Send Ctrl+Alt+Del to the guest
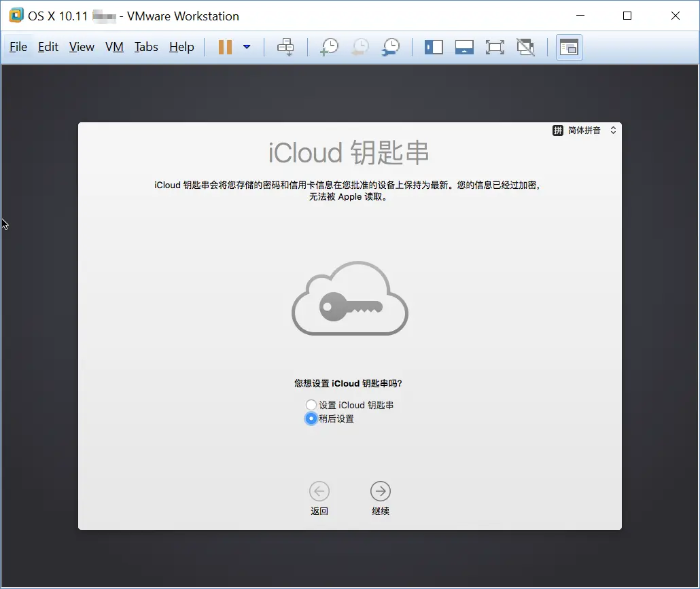 (285, 47)
